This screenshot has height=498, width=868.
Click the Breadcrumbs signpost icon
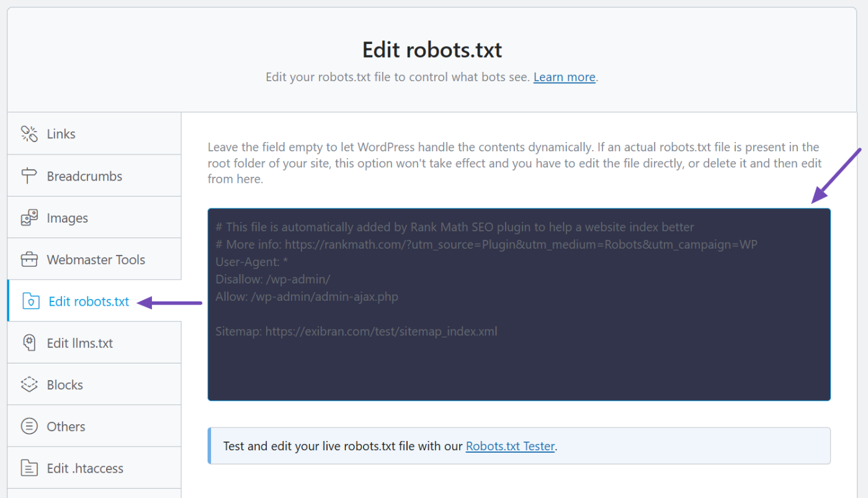[x=29, y=176]
